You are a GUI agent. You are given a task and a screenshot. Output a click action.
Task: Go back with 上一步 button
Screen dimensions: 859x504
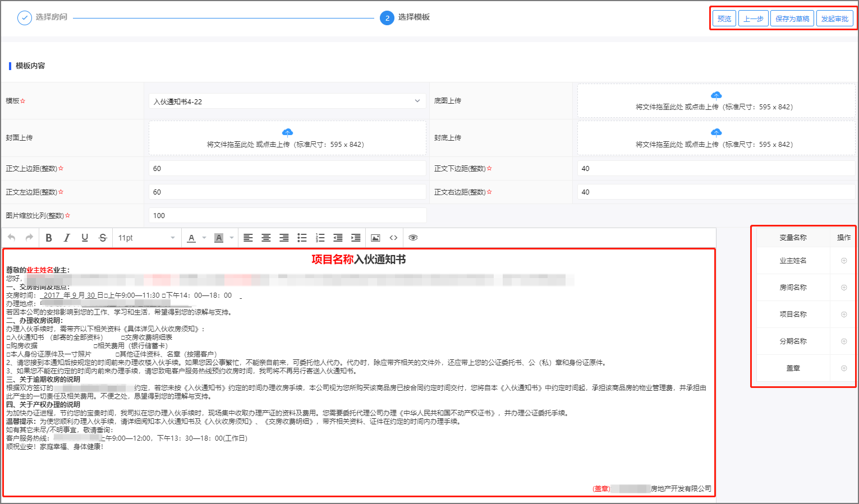click(x=754, y=19)
